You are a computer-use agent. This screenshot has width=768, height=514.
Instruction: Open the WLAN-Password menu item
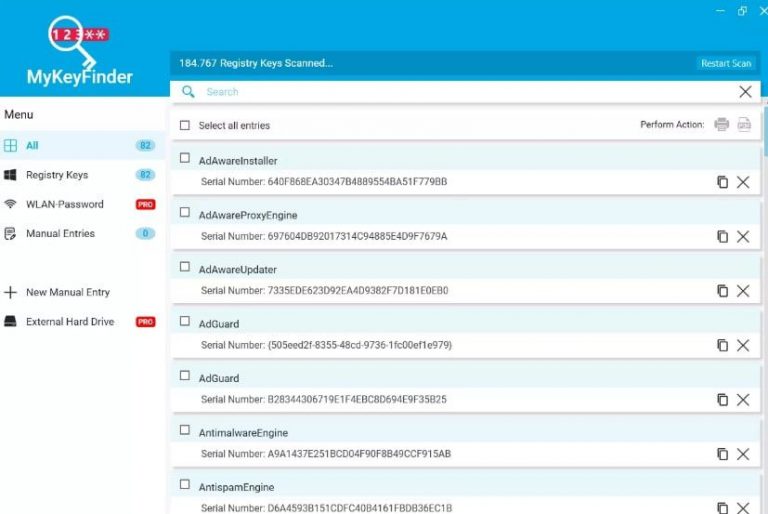[x=81, y=204]
